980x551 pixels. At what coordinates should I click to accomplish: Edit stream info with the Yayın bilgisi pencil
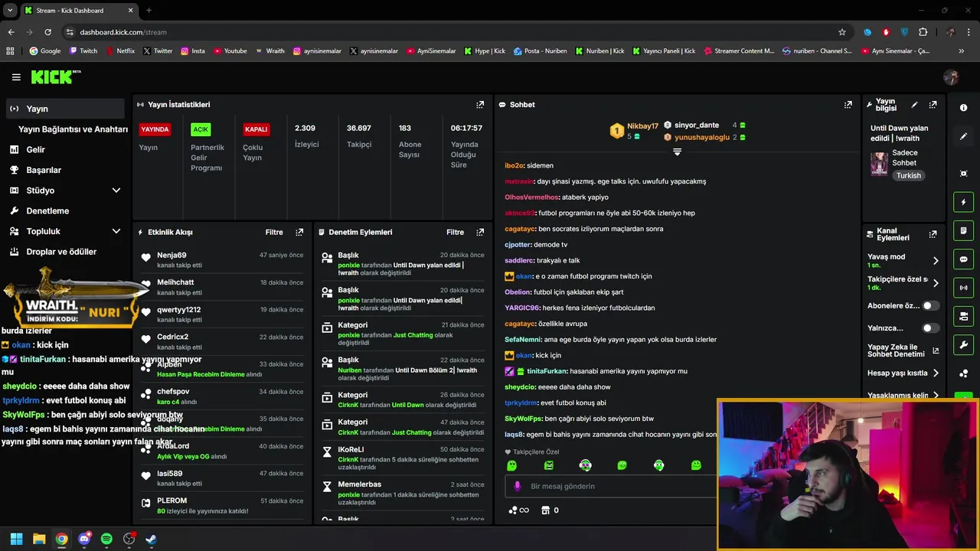914,105
